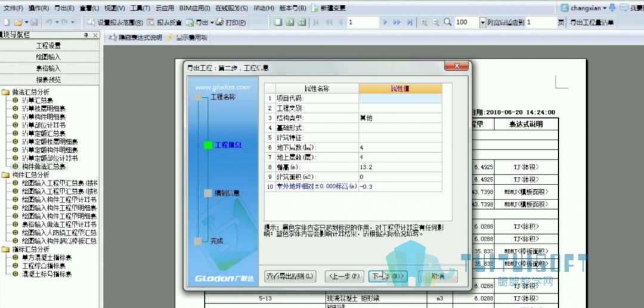The width and height of the screenshot is (644, 308).
Task: Click the zoom out magnifier icon
Action: (x=436, y=22)
